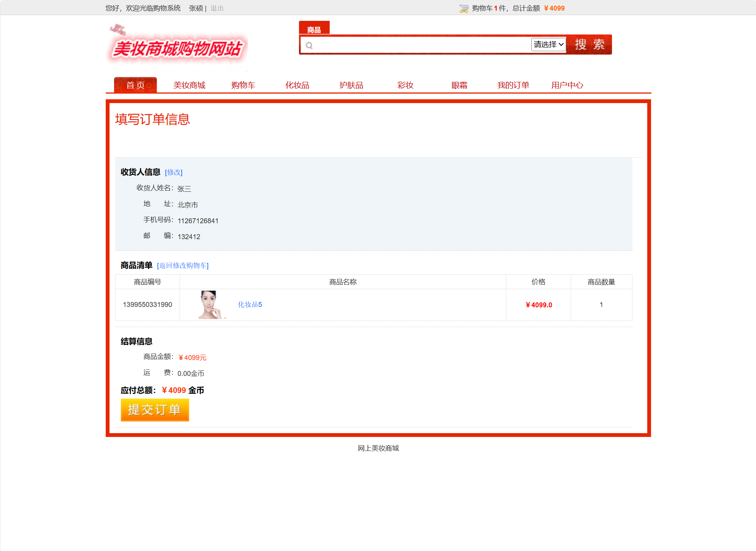Go to 用户中心 via the navigation bar

(567, 85)
